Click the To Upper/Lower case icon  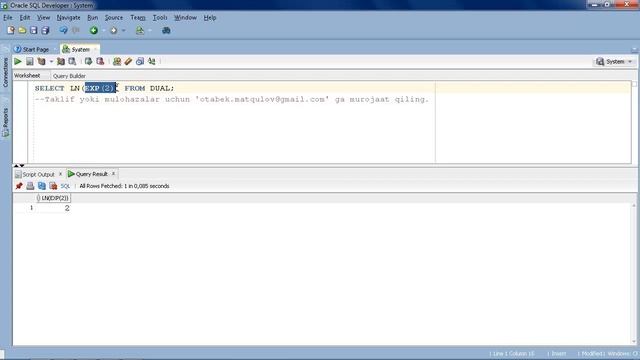coord(152,62)
